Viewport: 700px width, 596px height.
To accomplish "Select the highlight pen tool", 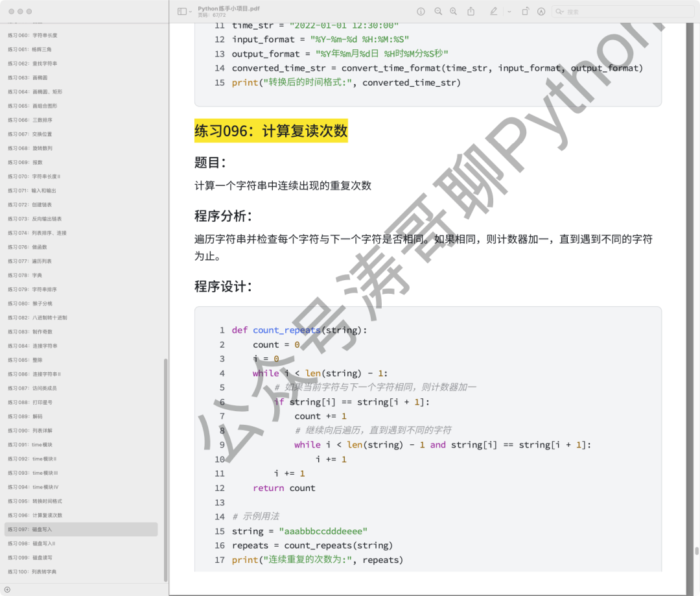I will 493,12.
